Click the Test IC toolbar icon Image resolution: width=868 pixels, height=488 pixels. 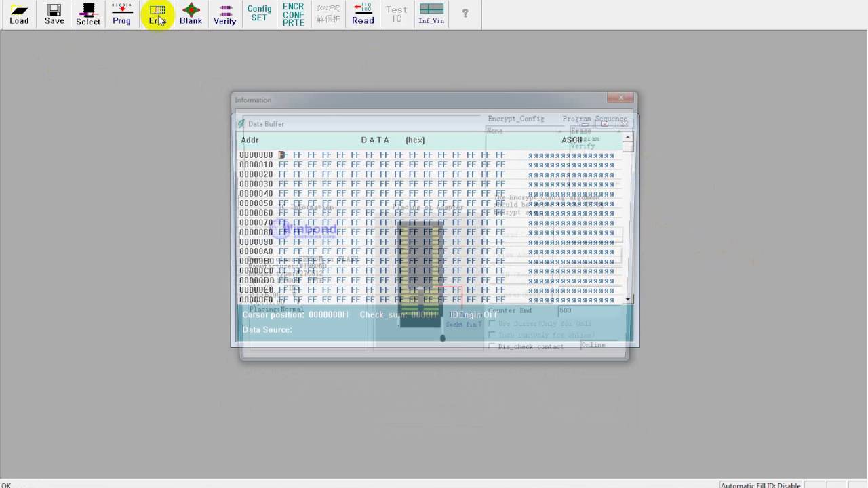coord(397,14)
